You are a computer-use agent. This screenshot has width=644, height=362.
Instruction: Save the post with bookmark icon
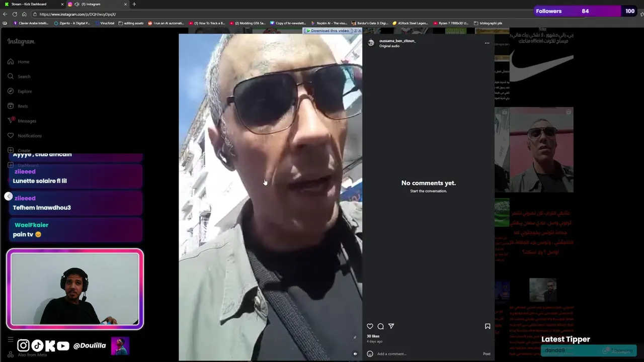pos(488,326)
